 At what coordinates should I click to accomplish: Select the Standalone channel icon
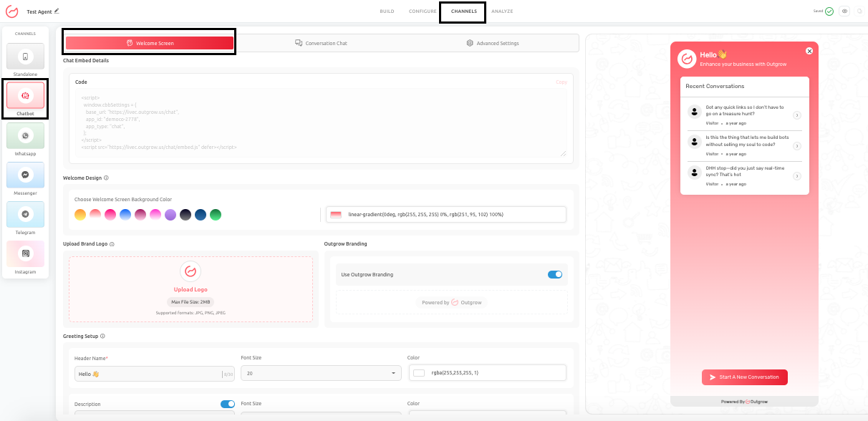[x=25, y=57]
